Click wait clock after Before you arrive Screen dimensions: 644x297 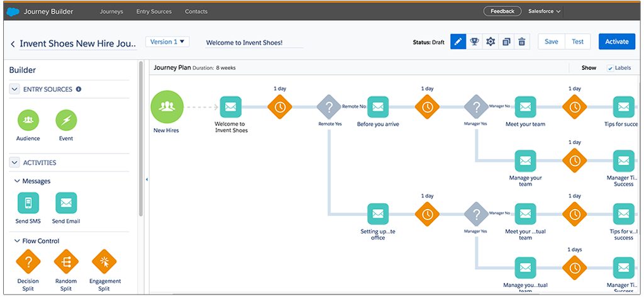coord(427,107)
